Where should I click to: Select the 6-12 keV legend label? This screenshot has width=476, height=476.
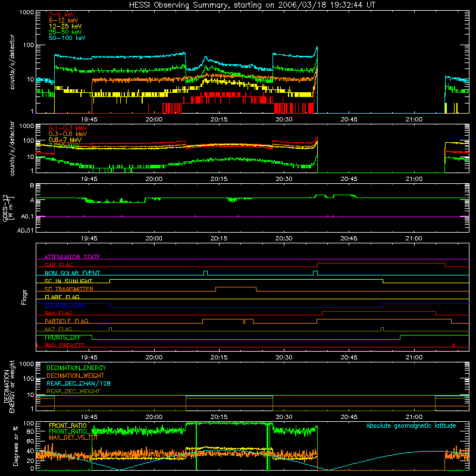63,20
